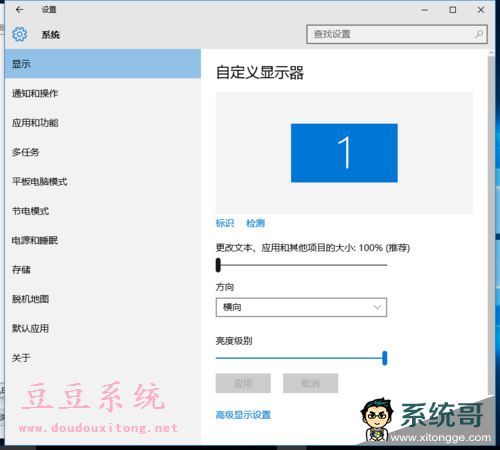Click the Settings gear icon next to 系统
The height and width of the screenshot is (450, 500).
[x=19, y=34]
